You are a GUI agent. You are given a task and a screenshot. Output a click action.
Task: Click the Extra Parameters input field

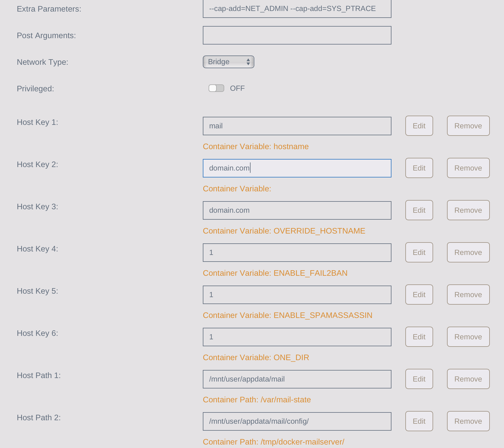click(297, 9)
